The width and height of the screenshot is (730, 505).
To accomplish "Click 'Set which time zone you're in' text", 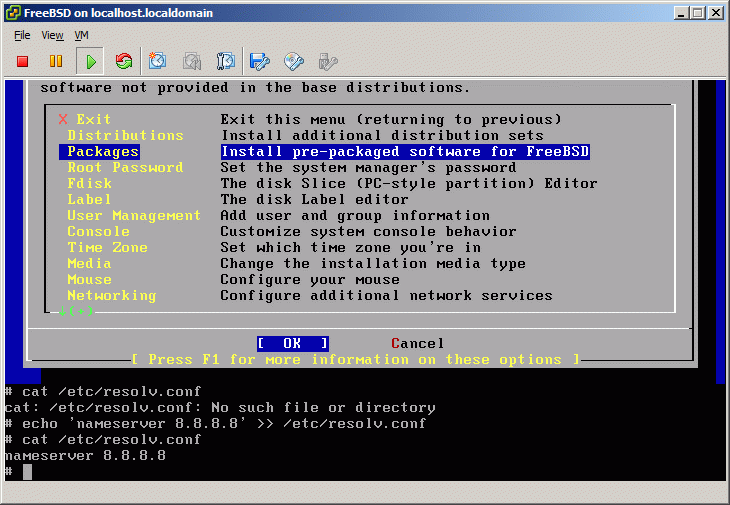I will pyautogui.click(x=351, y=248).
